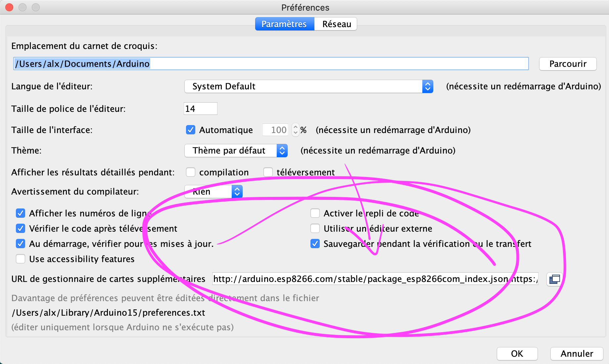The height and width of the screenshot is (364, 609).
Task: Enable Use accessibility features checkbox
Action: [21, 259]
